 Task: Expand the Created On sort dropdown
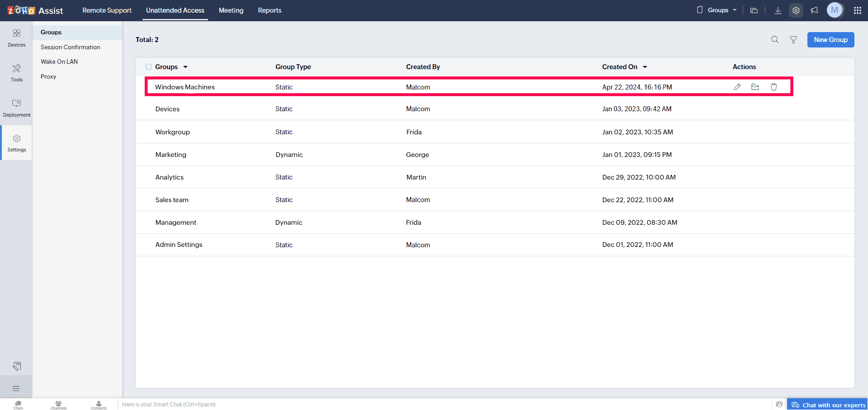pyautogui.click(x=645, y=67)
